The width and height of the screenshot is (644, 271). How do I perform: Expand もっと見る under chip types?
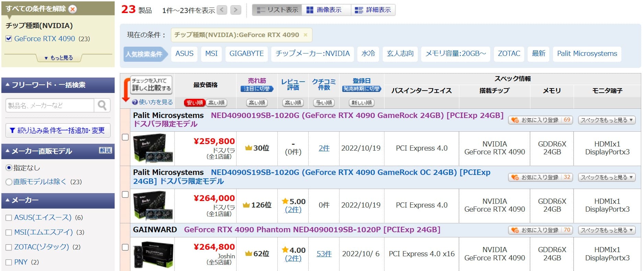pyautogui.click(x=59, y=58)
